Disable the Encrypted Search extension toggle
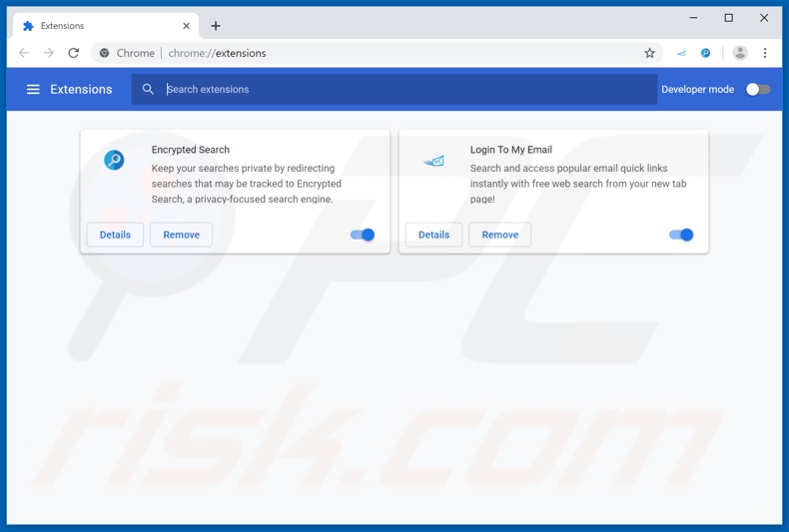This screenshot has width=789, height=532. pyautogui.click(x=363, y=235)
